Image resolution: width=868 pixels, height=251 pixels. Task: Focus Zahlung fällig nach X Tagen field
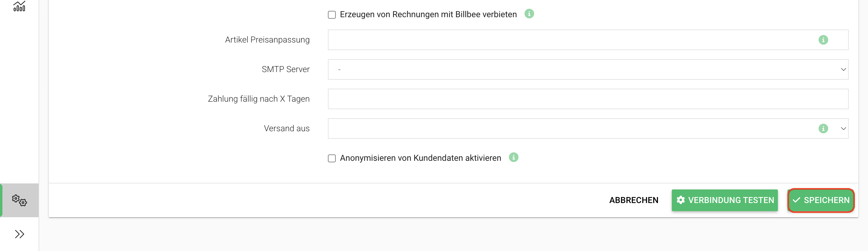(x=588, y=99)
